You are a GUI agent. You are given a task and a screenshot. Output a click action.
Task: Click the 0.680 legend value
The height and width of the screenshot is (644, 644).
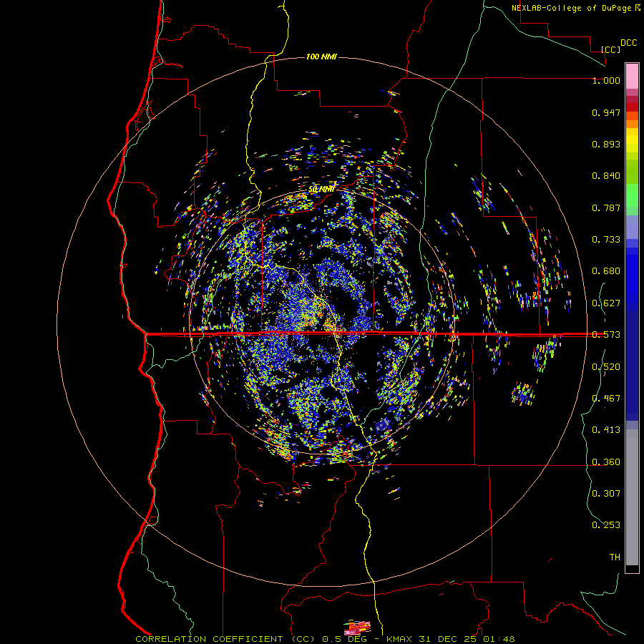point(606,271)
